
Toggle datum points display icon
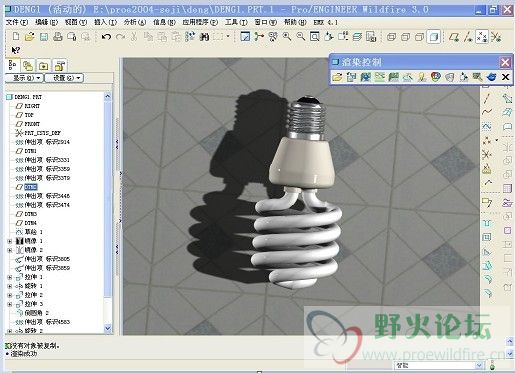482,37
